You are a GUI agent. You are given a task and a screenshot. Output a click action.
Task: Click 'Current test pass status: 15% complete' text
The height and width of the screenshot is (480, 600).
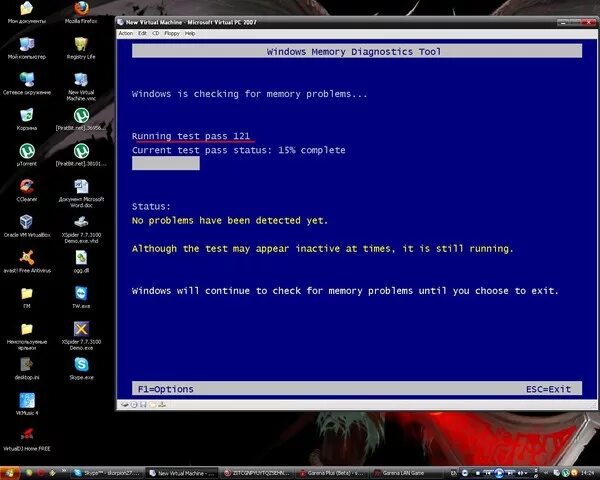click(238, 150)
